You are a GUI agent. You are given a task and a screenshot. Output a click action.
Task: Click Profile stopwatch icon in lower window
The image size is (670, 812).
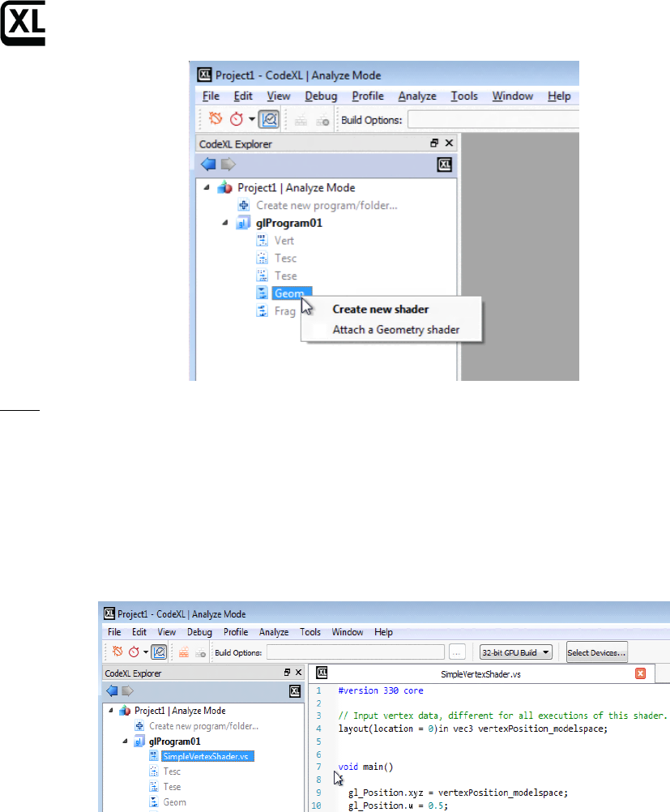134,652
